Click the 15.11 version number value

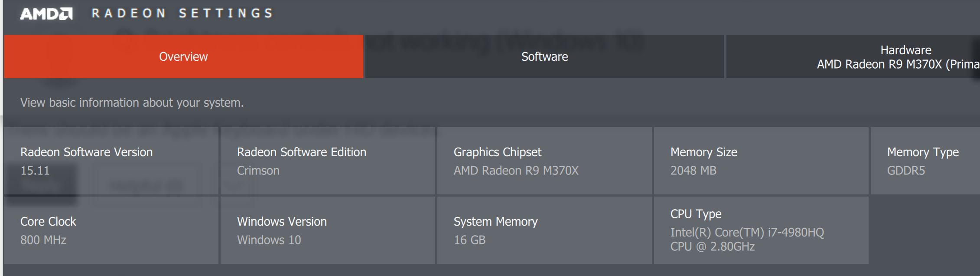(x=35, y=171)
